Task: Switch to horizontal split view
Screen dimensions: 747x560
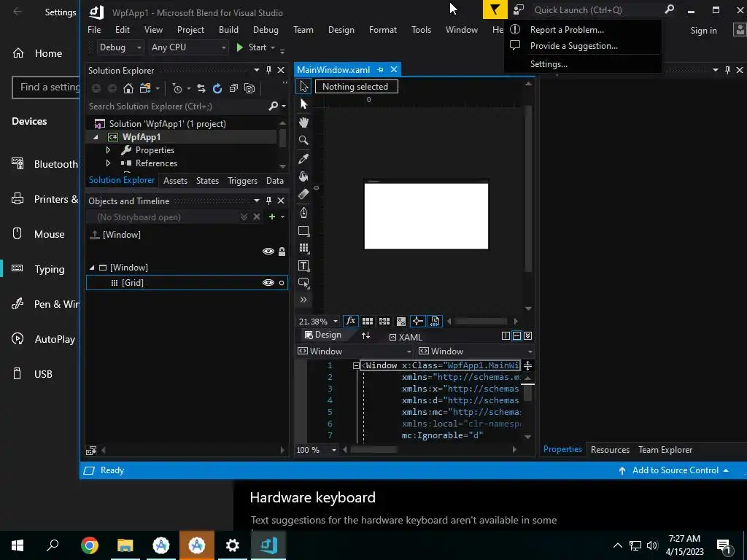Action: click(517, 335)
